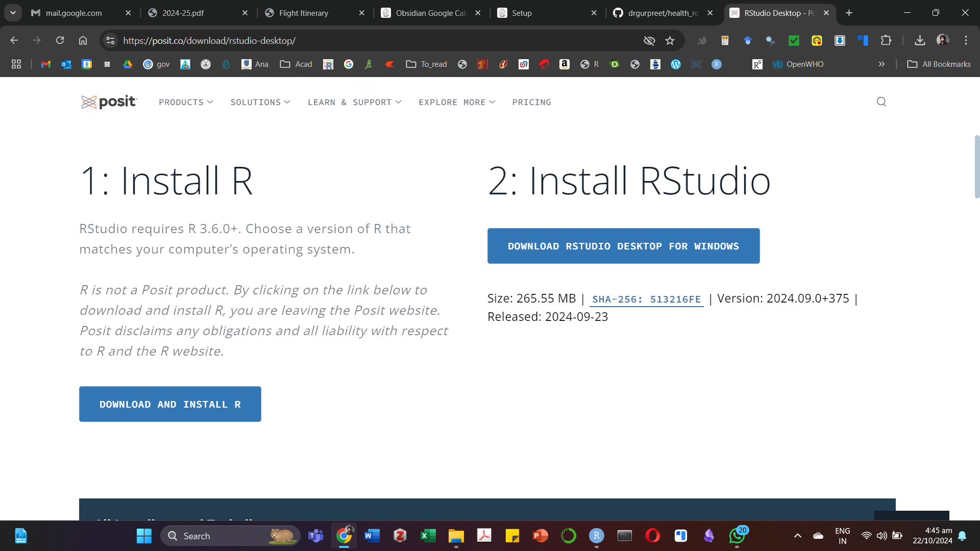Toggle the eye-slash tracking protection icon
Image resolution: width=980 pixels, height=551 pixels.
pyautogui.click(x=649, y=41)
